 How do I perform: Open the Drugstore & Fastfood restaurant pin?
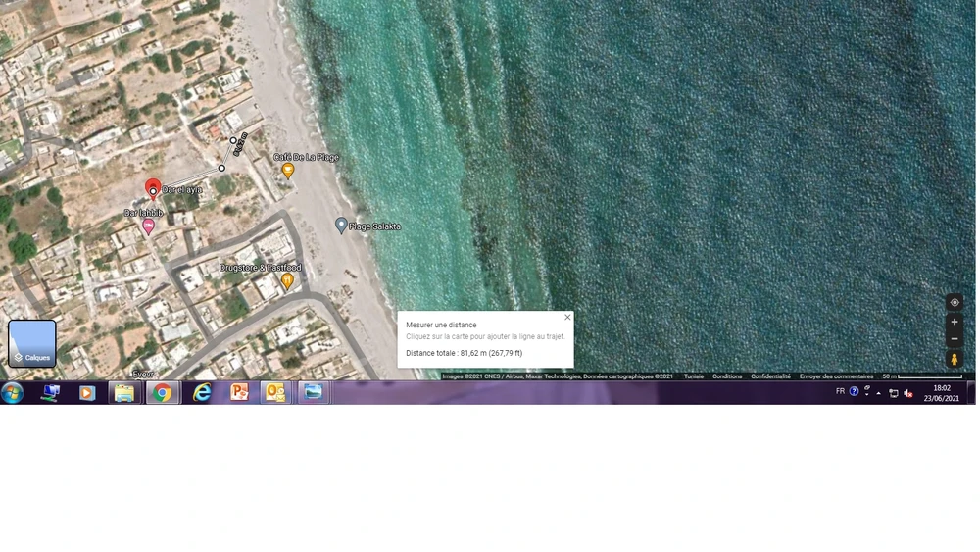(287, 280)
